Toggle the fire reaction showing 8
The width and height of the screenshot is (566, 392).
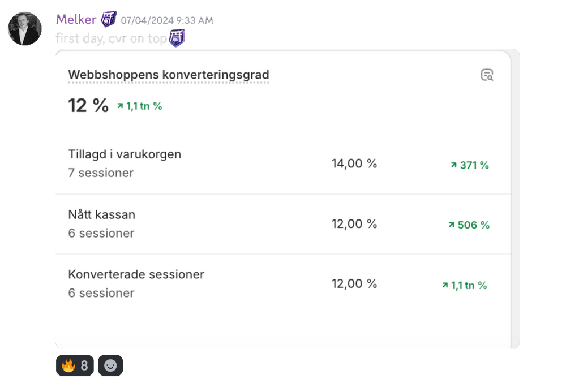(x=74, y=365)
